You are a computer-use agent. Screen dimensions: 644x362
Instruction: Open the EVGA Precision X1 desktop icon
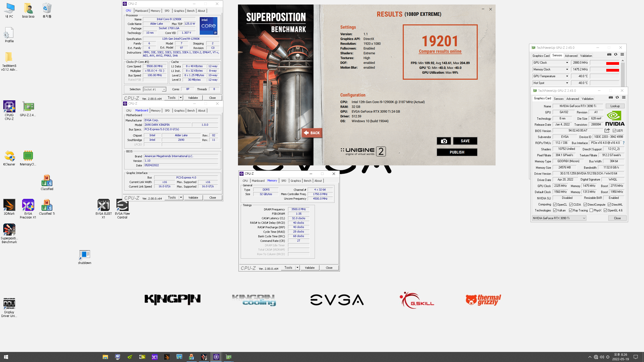(28, 209)
